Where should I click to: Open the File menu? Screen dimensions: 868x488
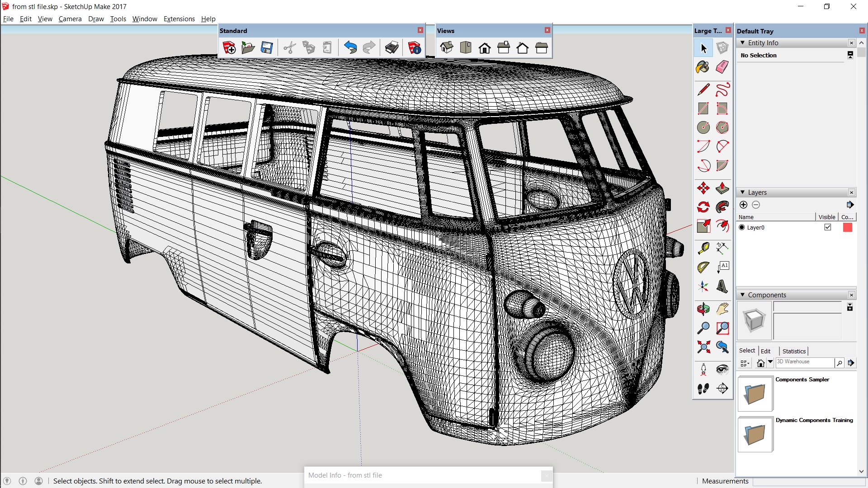pos(8,19)
